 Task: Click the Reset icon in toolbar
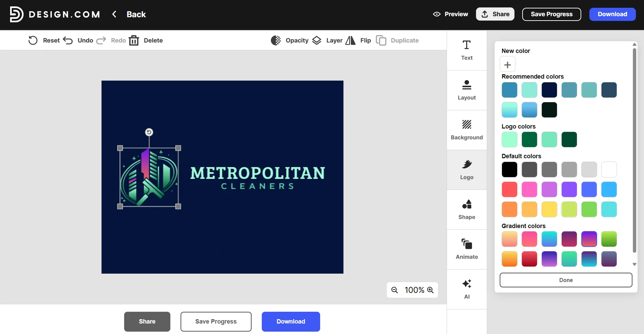[33, 40]
